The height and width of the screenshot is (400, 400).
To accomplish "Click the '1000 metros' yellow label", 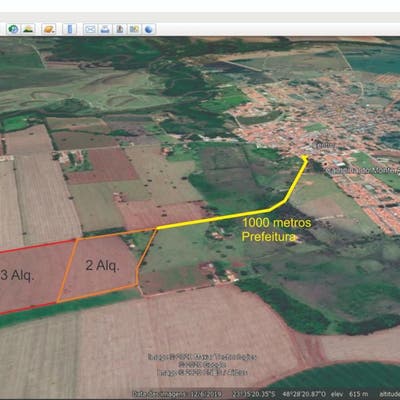I will (277, 223).
